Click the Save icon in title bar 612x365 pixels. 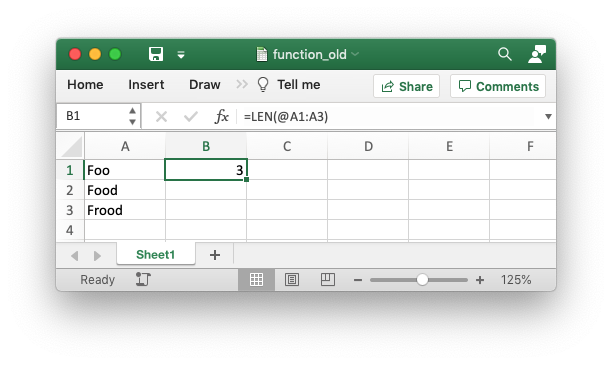[156, 54]
